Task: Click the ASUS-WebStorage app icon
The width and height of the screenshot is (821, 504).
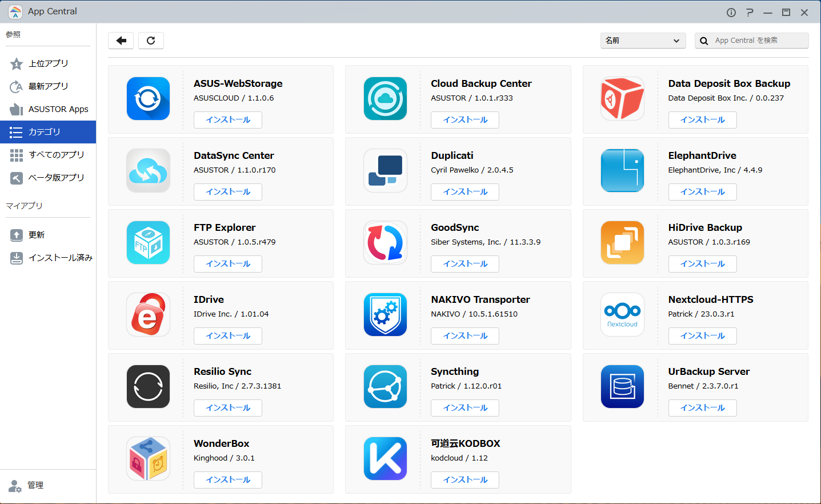Action: [x=148, y=99]
